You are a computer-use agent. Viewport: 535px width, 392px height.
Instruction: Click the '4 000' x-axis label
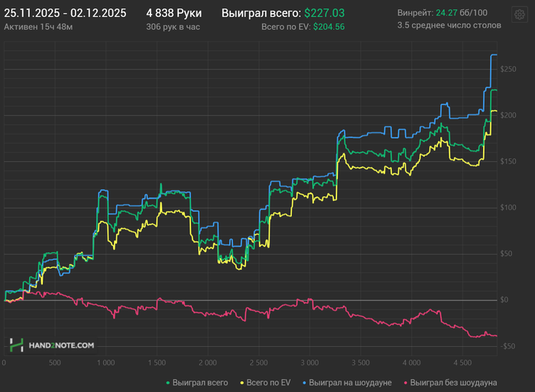click(411, 363)
